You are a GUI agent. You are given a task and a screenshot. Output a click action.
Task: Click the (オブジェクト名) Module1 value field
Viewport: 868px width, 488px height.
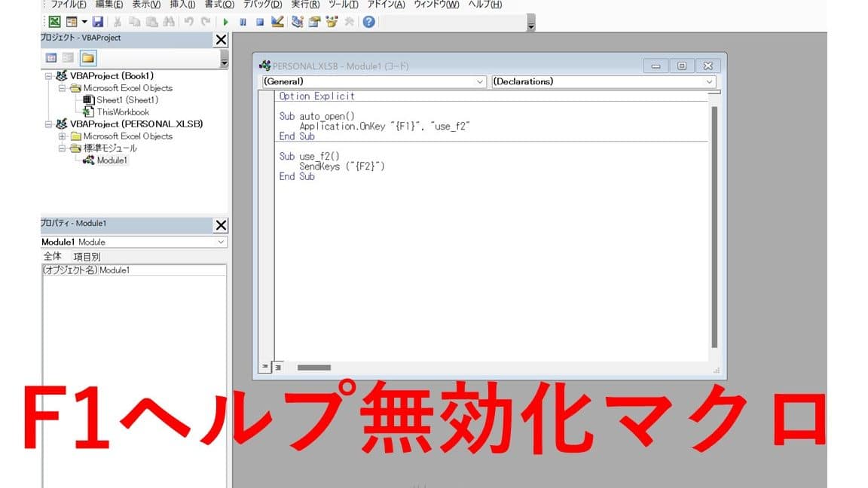point(162,270)
